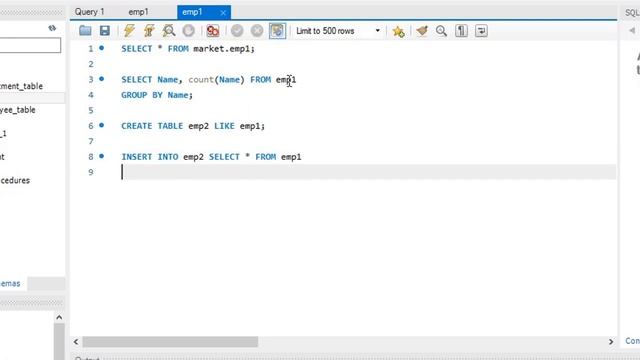This screenshot has height=360, width=640.
Task: Commit transaction checkmark icon
Action: pyautogui.click(x=237, y=31)
